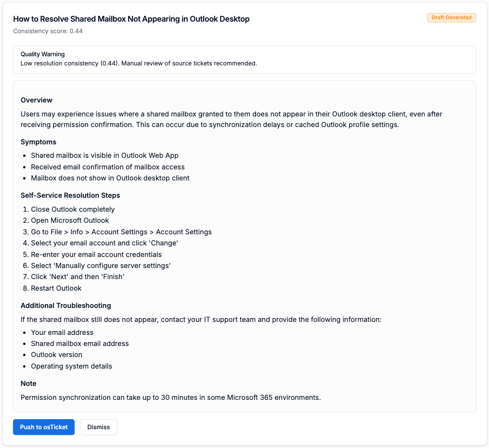Image resolution: width=489 pixels, height=448 pixels.
Task: Click the Additional Troubleshooting heading
Action: point(66,306)
